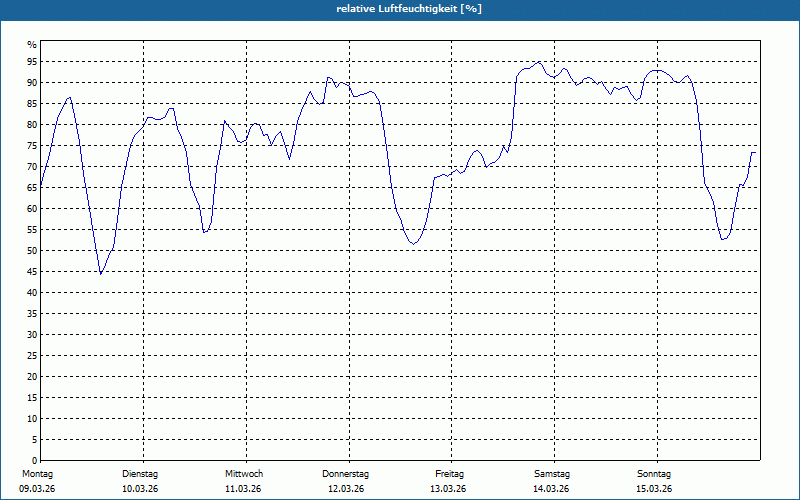The width and height of the screenshot is (800, 500).
Task: Select the 65 y-axis label
Action: [x=32, y=188]
